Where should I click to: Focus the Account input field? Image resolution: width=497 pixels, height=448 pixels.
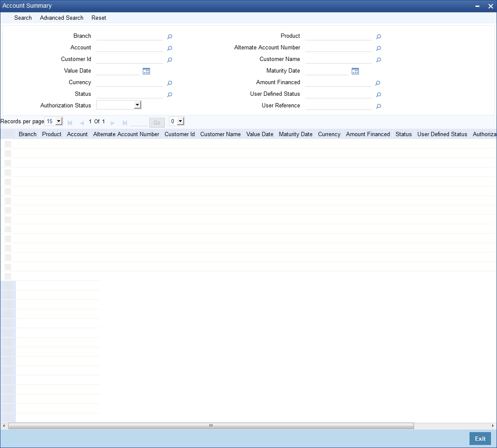[x=129, y=48]
